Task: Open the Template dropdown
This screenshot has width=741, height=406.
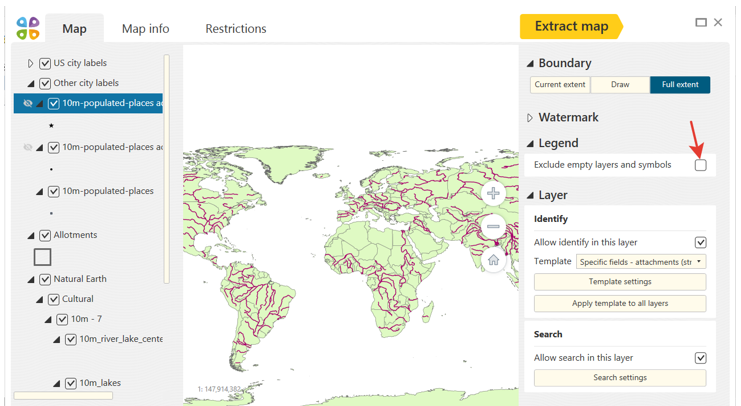Action: [641, 262]
